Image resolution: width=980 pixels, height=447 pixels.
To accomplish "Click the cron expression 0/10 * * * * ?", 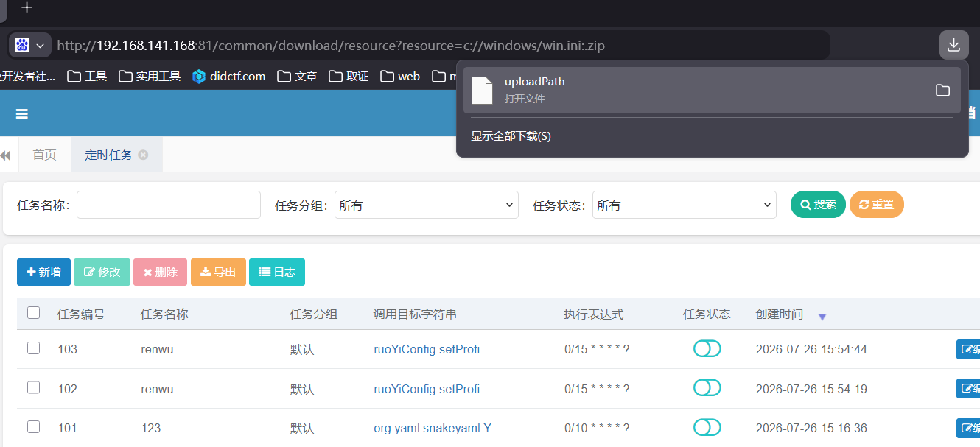I will point(597,427).
